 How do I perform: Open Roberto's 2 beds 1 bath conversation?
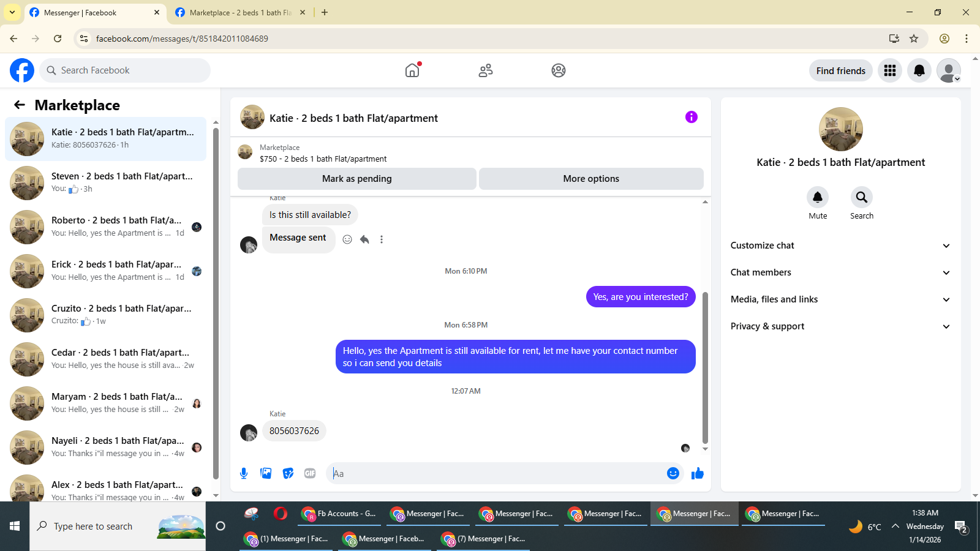tap(105, 227)
